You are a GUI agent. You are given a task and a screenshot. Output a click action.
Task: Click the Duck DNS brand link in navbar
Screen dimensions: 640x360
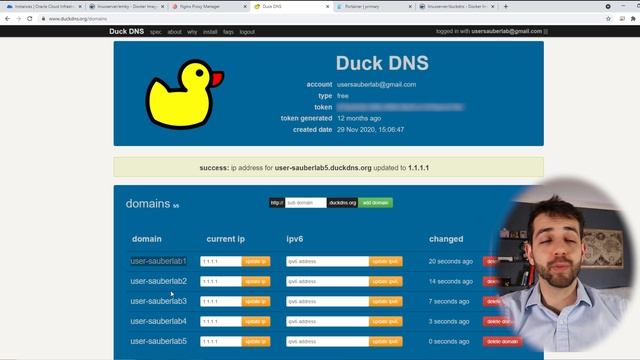coord(127,31)
